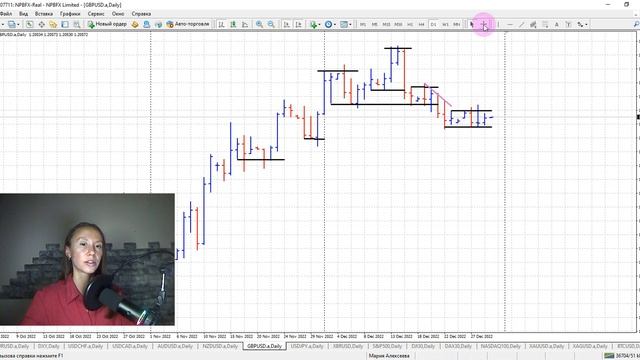Screen dimensions: 640x360
Task: Open the Periods clock icon
Action: click(328, 24)
